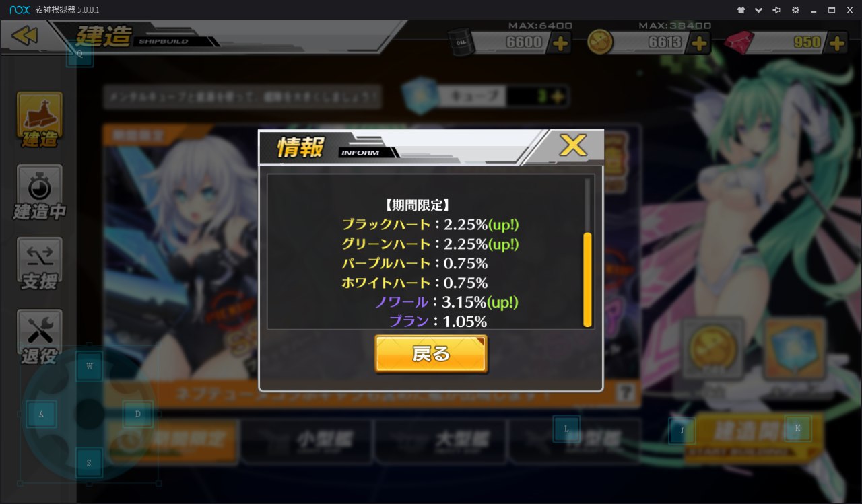This screenshot has width=862, height=504.
Task: Click the blue cube icon beside キューブ
Action: (420, 94)
